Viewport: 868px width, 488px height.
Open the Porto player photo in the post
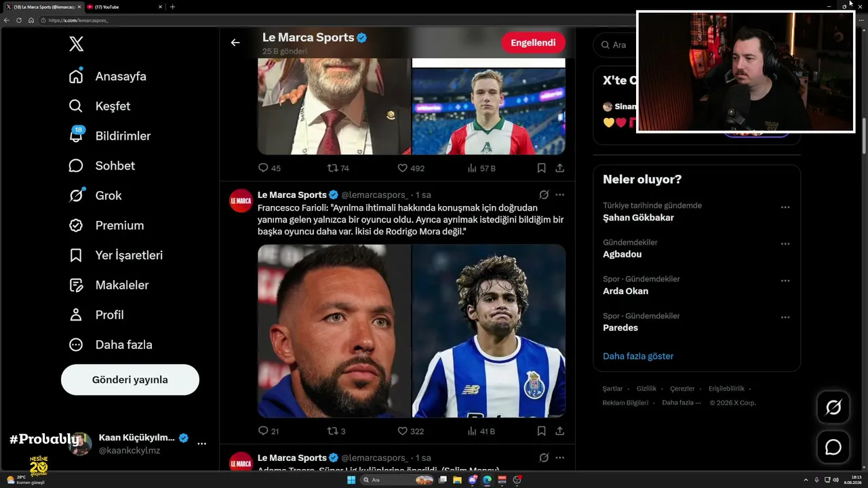tap(489, 331)
